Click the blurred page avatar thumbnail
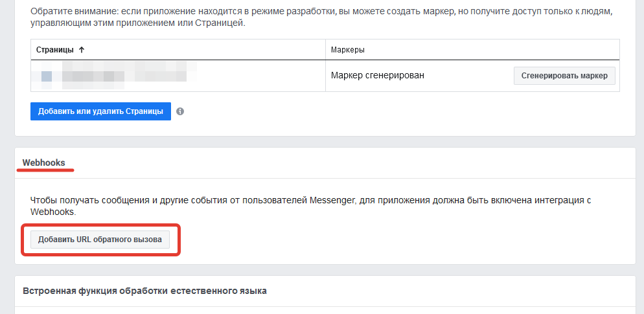 pos(47,76)
